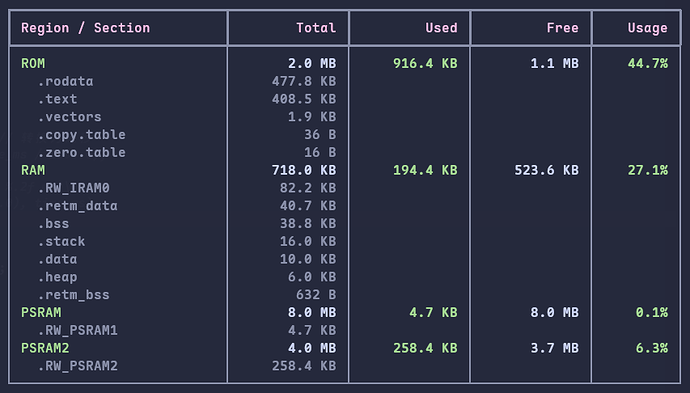Viewport: 690px width, 393px height.
Task: Click the .RW_PSRAM2 size 258.4 KB
Action: point(304,366)
